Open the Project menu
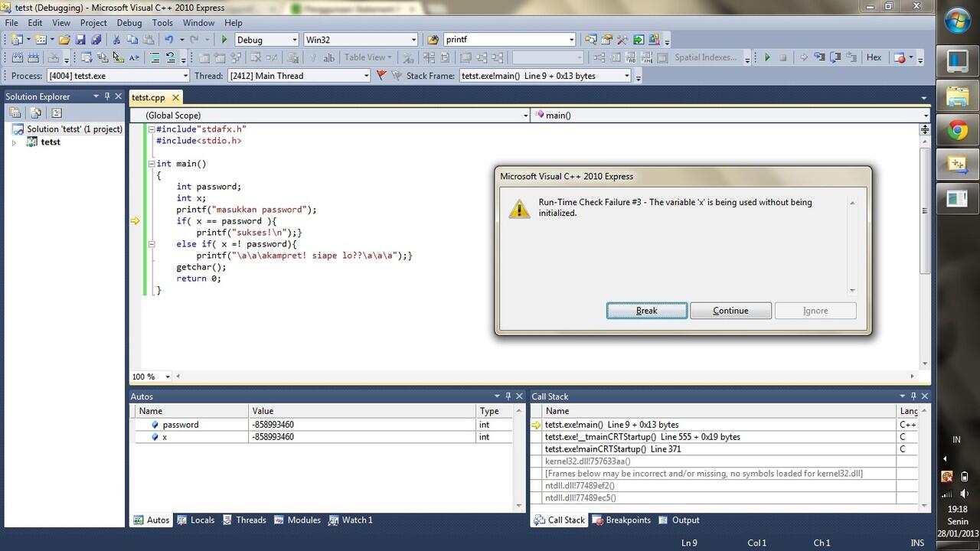Screen dimensions: 980x551 pos(93,23)
